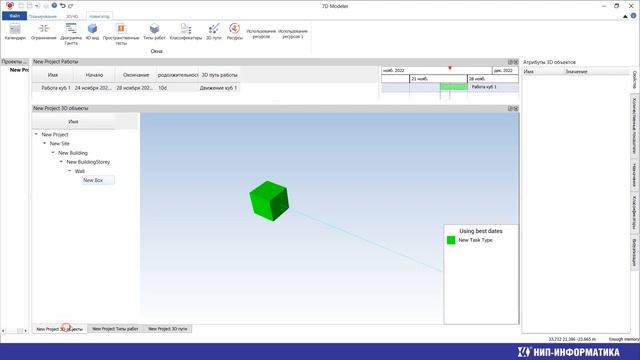Click the red current date marker on timeline
Viewport: 640px width, 360px height.
(450, 68)
